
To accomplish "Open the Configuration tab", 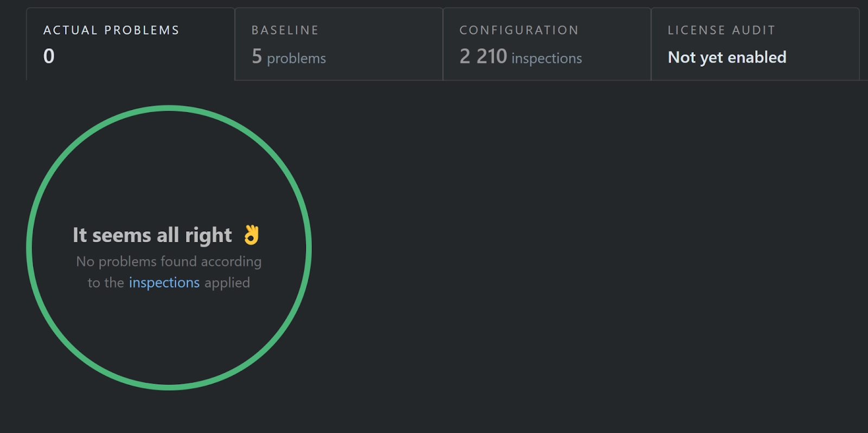I will tap(546, 43).
